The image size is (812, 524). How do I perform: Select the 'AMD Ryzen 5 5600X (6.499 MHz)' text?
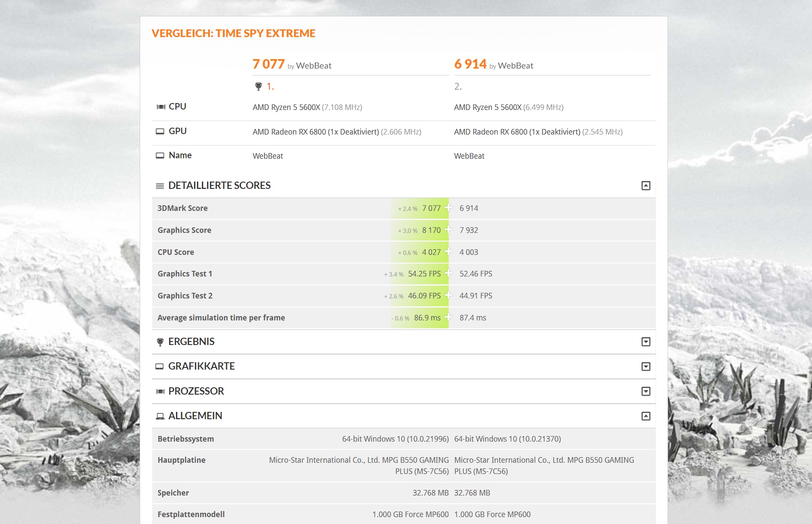[x=509, y=107]
